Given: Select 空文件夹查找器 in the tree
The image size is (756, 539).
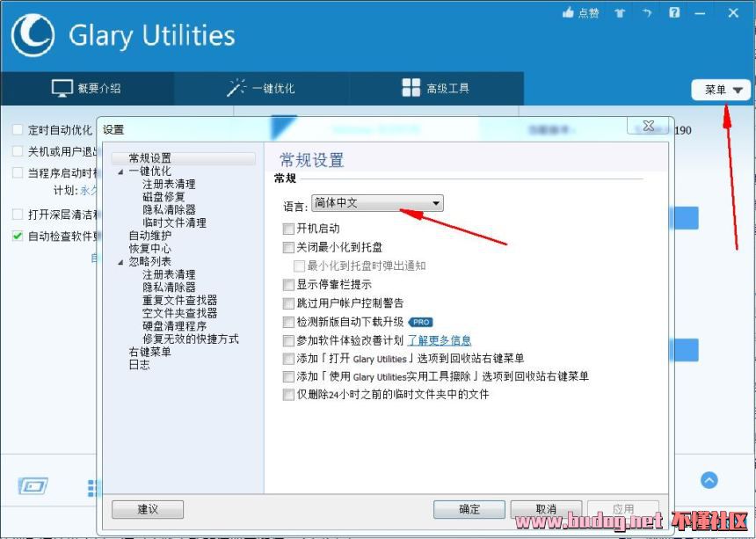Looking at the screenshot, I should click(x=179, y=313).
